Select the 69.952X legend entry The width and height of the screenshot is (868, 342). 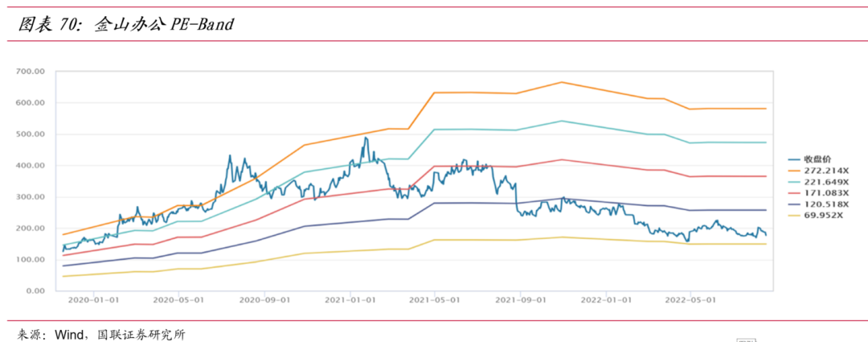[x=816, y=216]
